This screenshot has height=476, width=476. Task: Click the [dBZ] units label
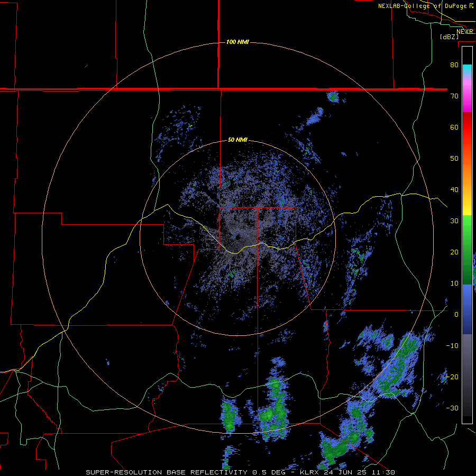(449, 36)
